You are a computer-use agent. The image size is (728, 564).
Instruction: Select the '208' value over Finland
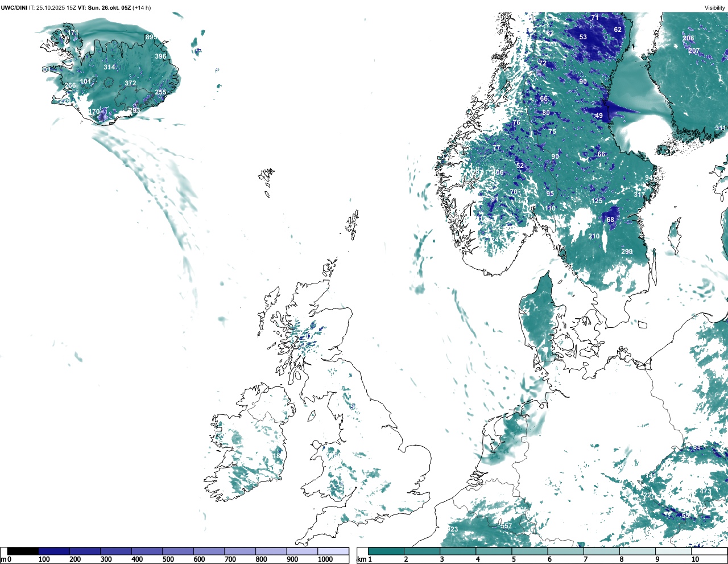[x=688, y=38]
